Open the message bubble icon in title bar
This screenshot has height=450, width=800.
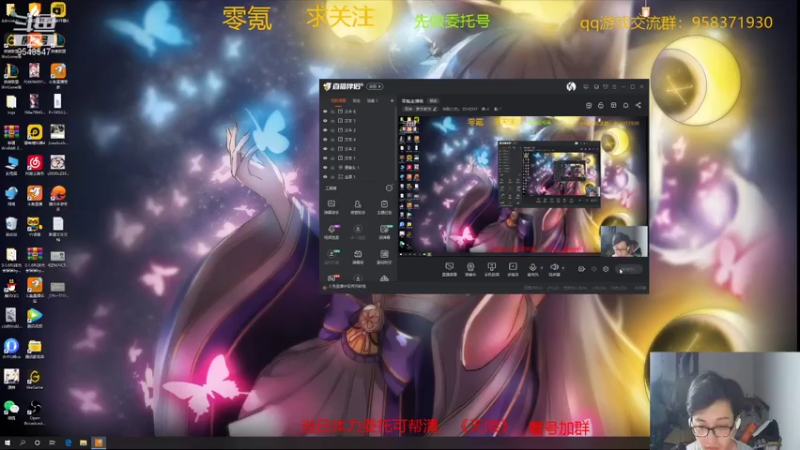click(x=586, y=87)
